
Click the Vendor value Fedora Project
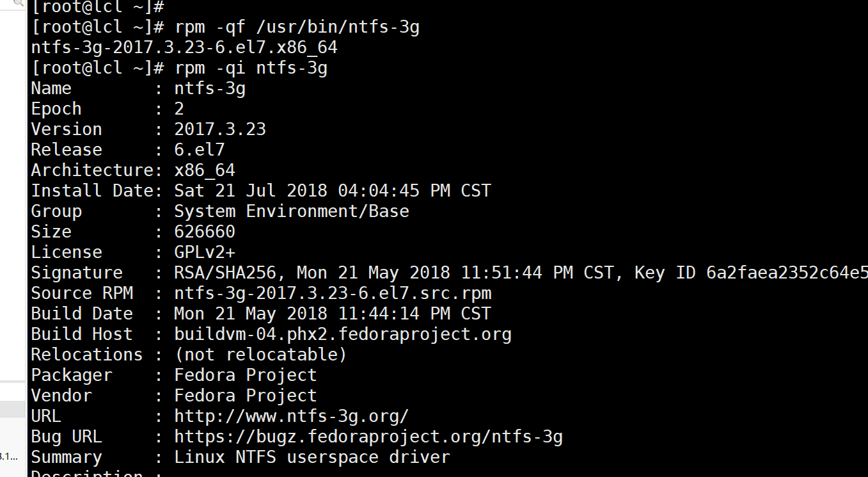coord(246,396)
